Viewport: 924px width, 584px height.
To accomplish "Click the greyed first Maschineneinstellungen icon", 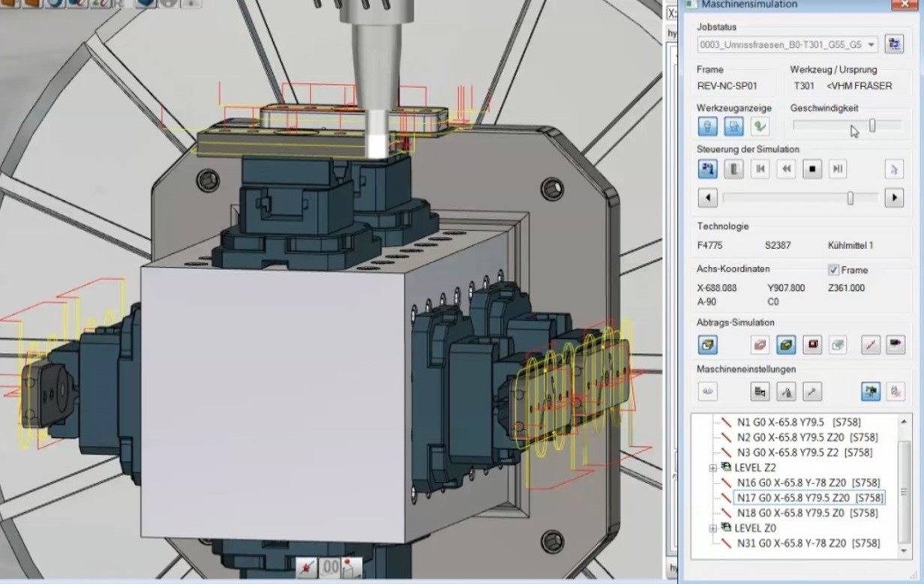I will pos(708,391).
